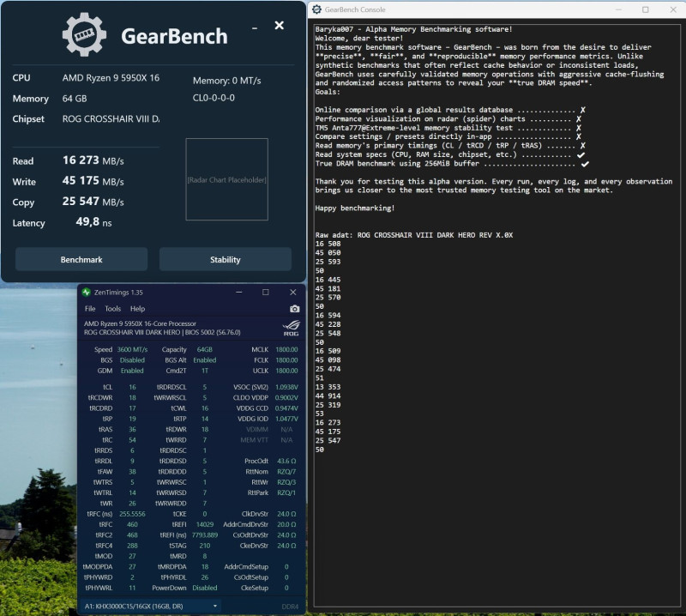
Task: Click the BGS Alt value Enabled
Action: (205, 359)
